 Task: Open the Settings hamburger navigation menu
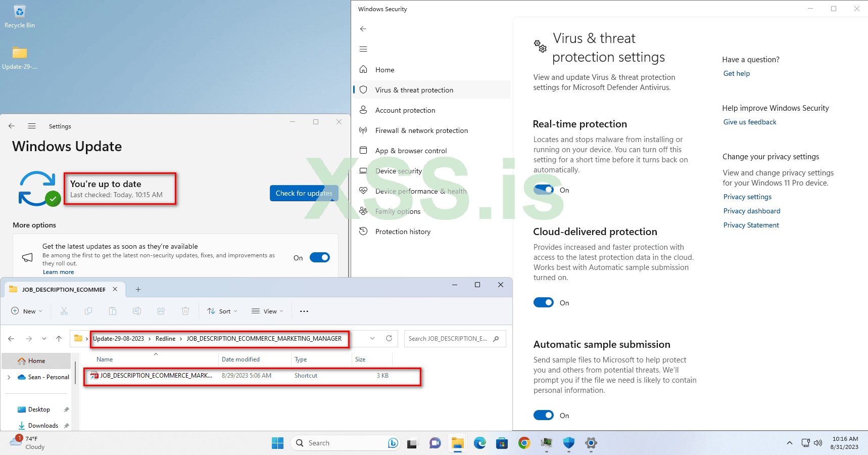point(32,126)
